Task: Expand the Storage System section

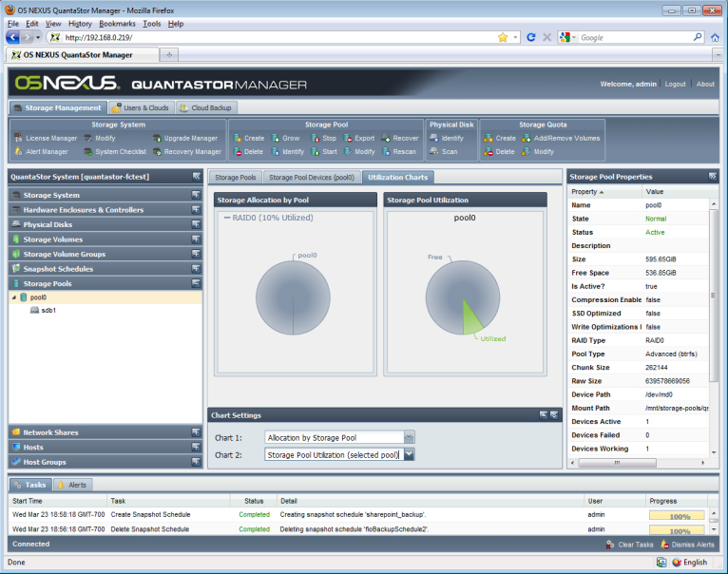Action: (x=196, y=195)
